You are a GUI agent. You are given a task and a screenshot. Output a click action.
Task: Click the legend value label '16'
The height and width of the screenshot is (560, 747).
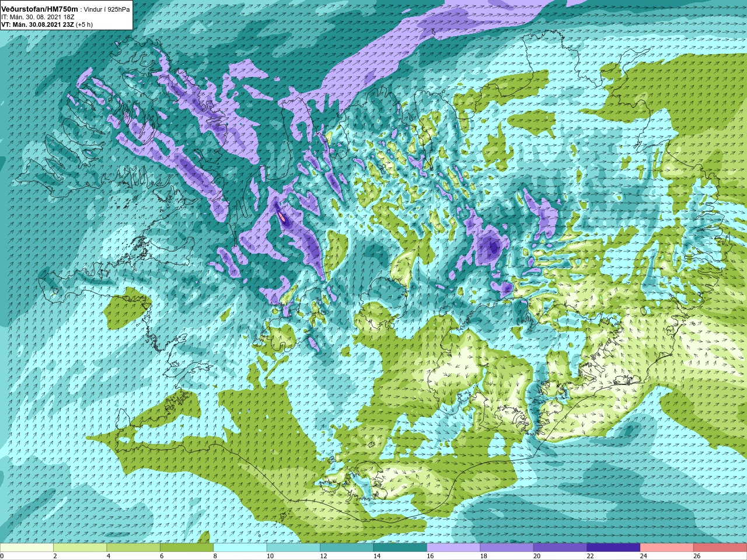click(x=430, y=556)
